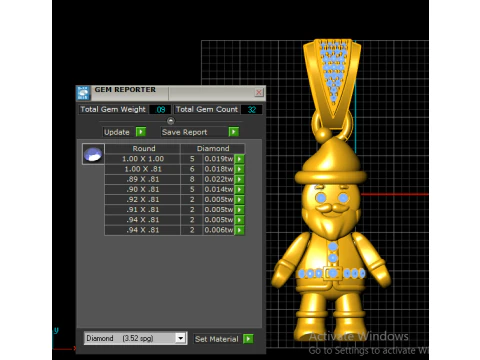Select the 1.00 X 1.00 size cell
Screen dimensions: 480x360
143,159
